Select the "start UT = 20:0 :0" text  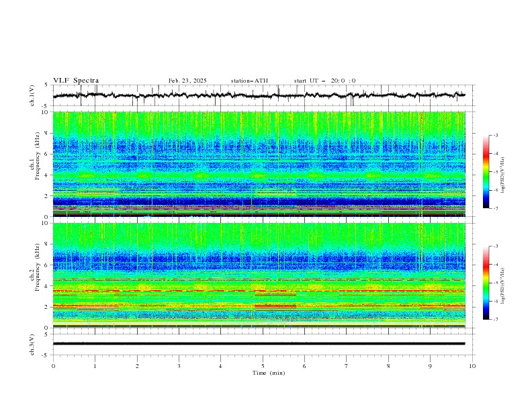point(324,81)
